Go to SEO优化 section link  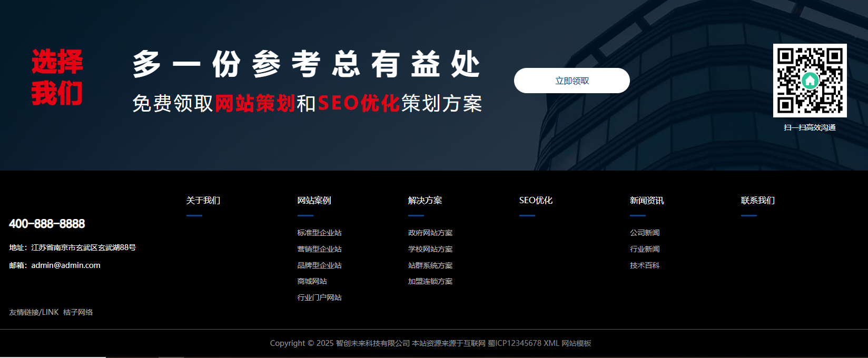536,201
